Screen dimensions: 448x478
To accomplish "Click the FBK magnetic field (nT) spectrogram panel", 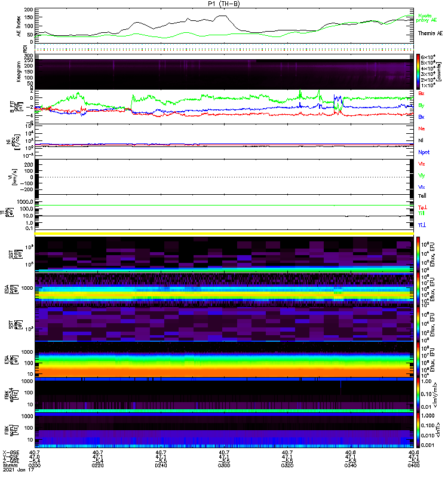I will pyautogui.click(x=224, y=430).
